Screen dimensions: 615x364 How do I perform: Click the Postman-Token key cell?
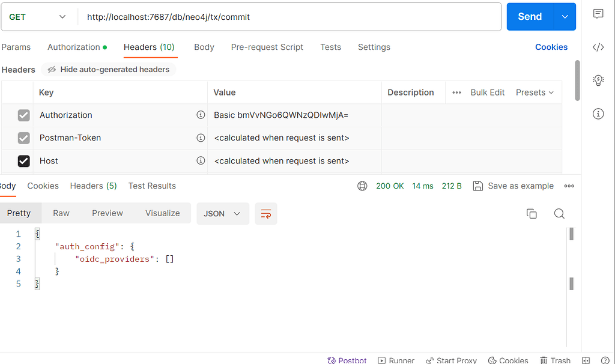coord(120,138)
